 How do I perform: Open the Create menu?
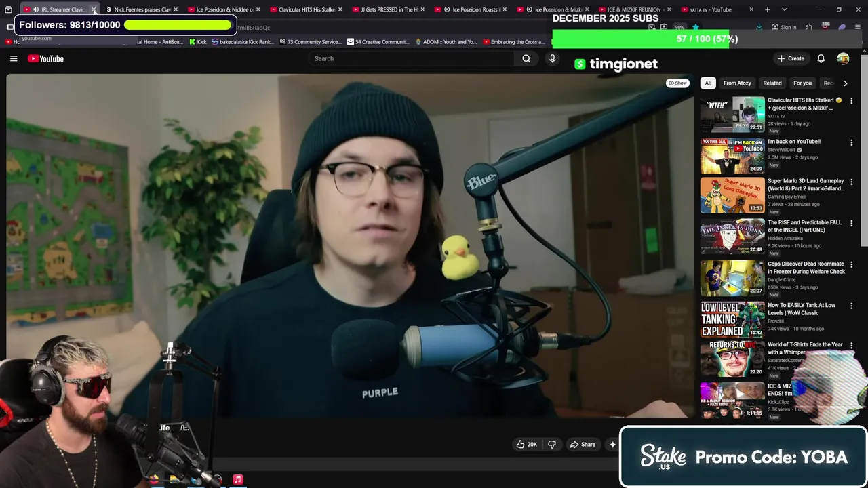click(x=791, y=59)
